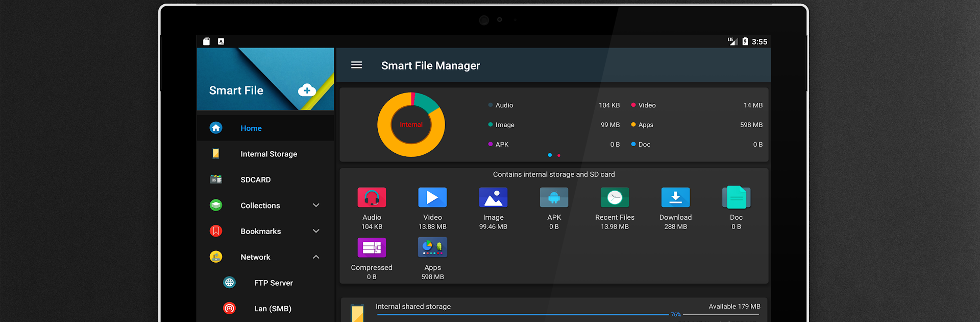The image size is (980, 322).
Task: Open the Recent Files folder
Action: tap(615, 209)
